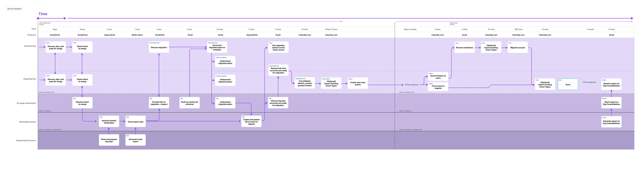Image resolution: width=644 pixels, height=171 pixels.
Task: Click the Days time value
Action: tap(55, 29)
